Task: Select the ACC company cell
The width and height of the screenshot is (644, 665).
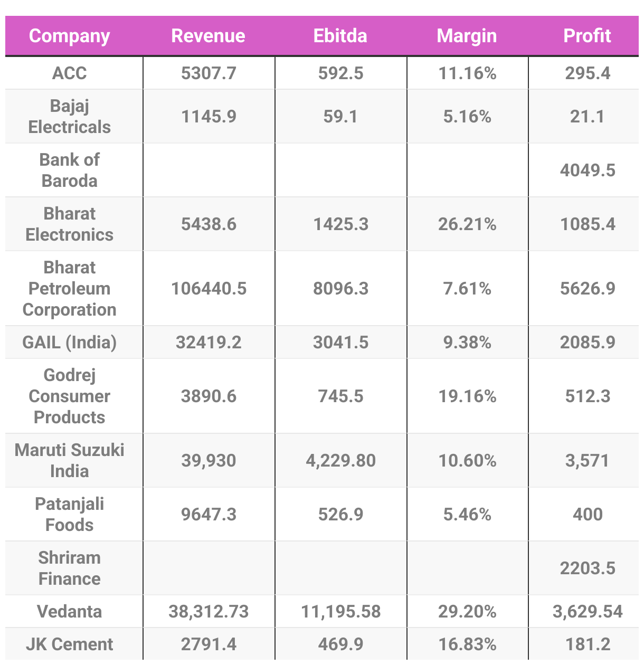Action: tap(70, 73)
